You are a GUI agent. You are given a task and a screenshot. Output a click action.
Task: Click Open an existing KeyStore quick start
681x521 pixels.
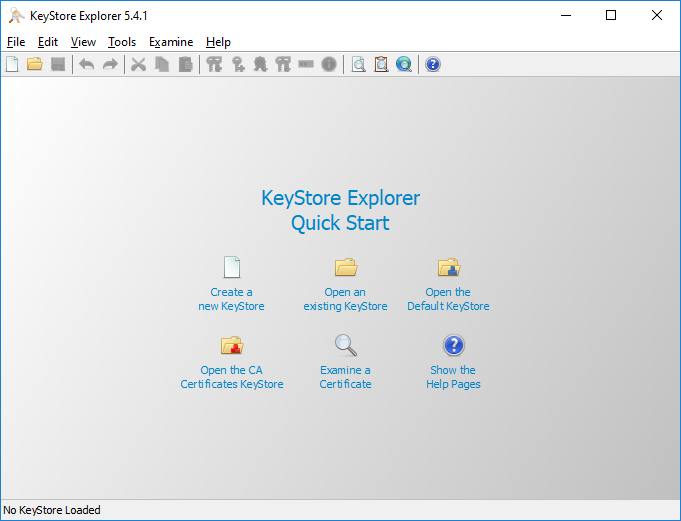(345, 284)
